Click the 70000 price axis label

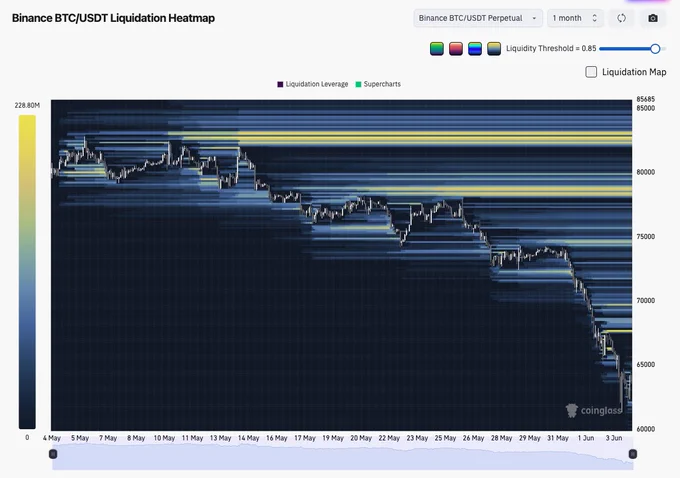[x=646, y=301]
